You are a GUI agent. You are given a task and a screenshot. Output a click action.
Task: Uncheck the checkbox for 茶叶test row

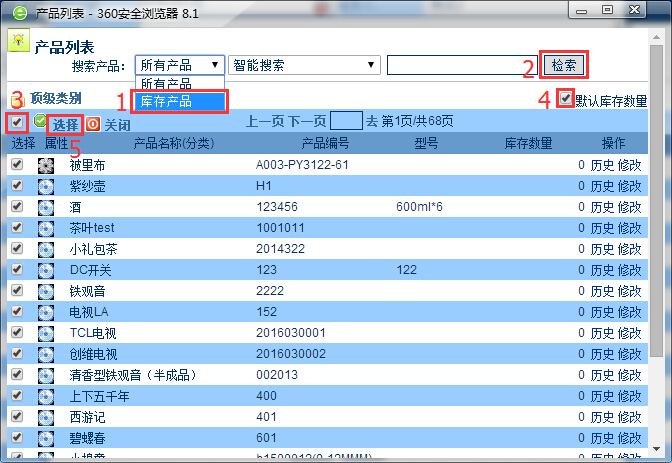(x=17, y=228)
